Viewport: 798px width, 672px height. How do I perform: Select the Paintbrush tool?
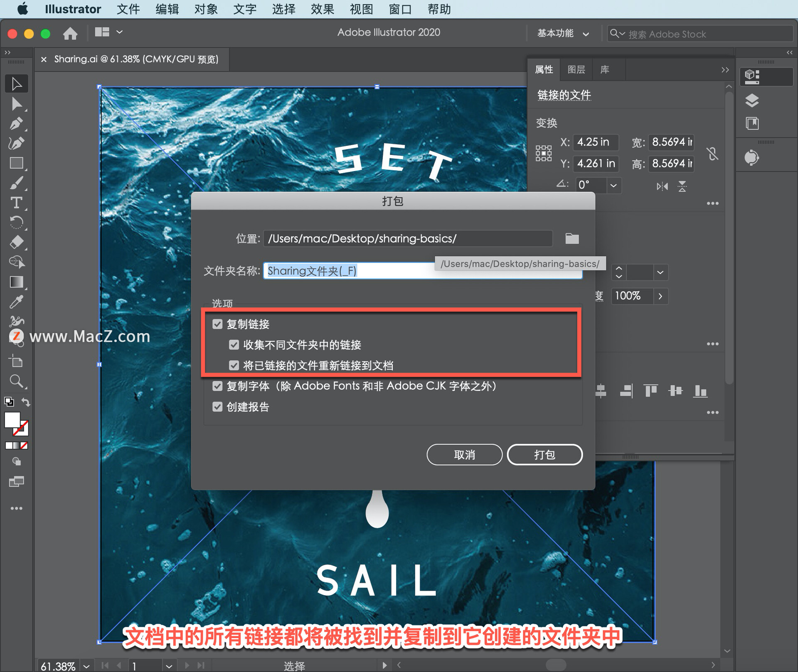17,183
